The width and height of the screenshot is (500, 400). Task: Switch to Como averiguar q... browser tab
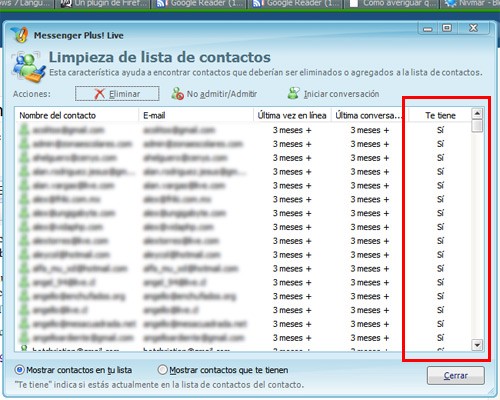click(392, 4)
